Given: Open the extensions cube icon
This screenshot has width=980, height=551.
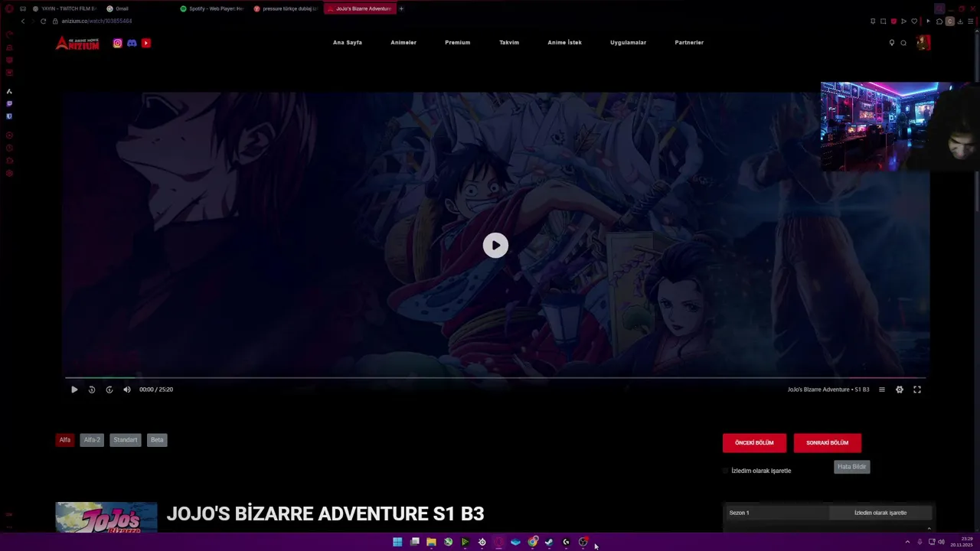Looking at the screenshot, I should pos(939,21).
